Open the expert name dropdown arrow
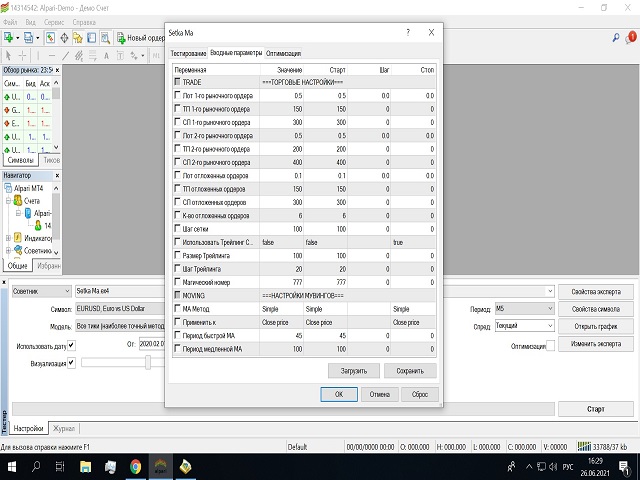Screen dimensions: 640x480 pos(550,291)
